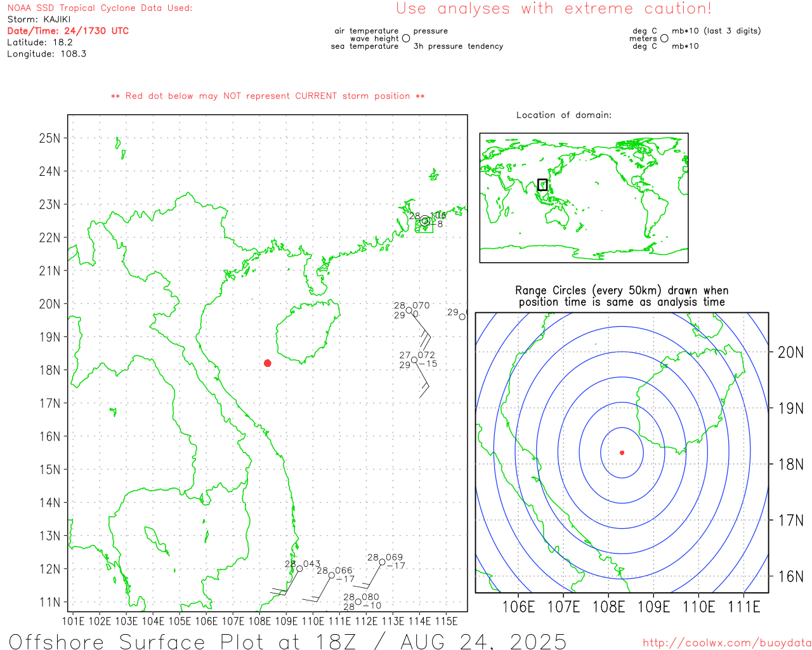The height and width of the screenshot is (650, 812).
Task: Open the coolwx.com/buoydata link
Action: 727,643
